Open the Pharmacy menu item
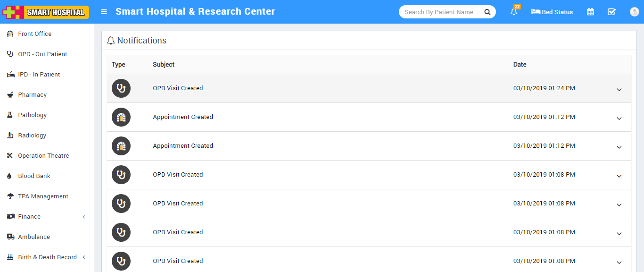 tap(32, 95)
